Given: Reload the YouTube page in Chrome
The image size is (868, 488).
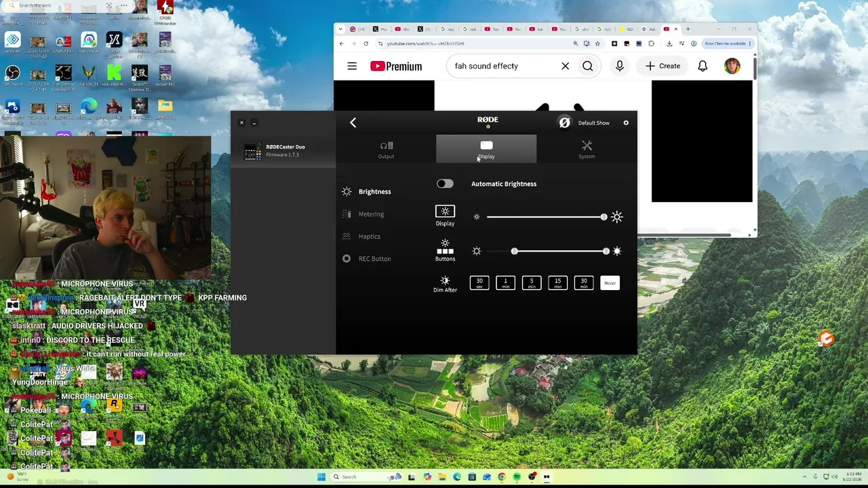Looking at the screenshot, I should tap(366, 43).
